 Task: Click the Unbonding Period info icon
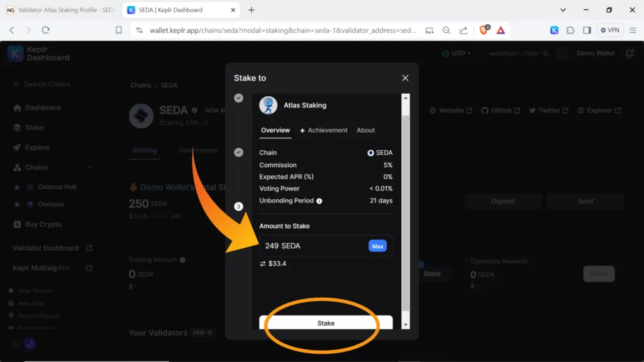coord(319,201)
